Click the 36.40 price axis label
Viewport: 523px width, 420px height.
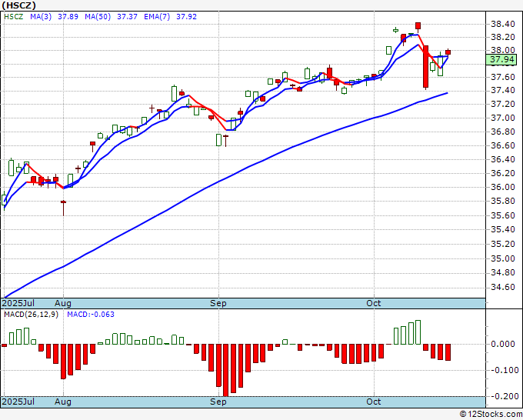502,159
